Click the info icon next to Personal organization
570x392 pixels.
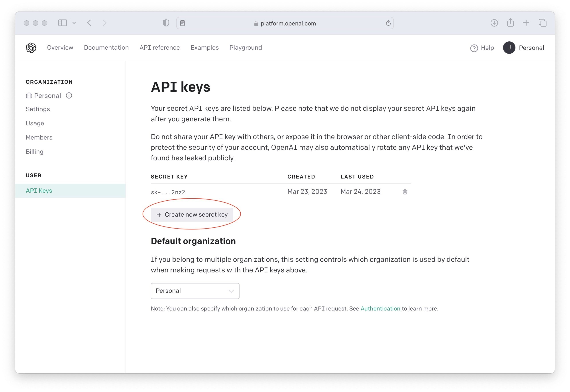[x=69, y=95]
